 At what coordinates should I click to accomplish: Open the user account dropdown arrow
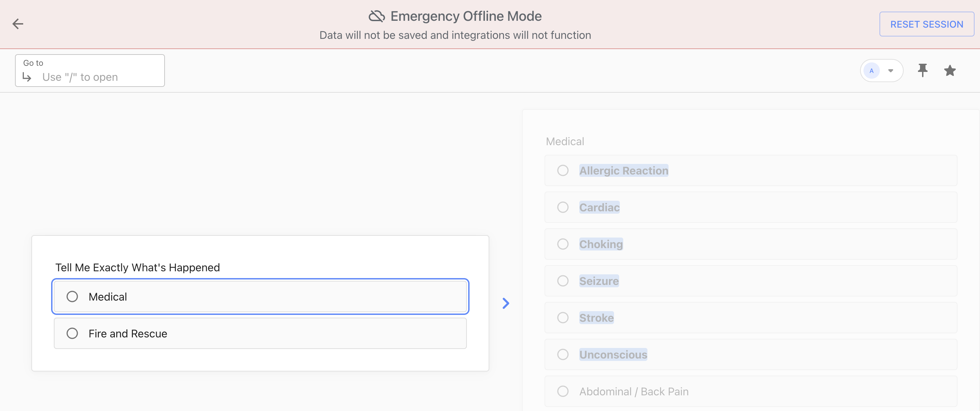[x=891, y=71]
